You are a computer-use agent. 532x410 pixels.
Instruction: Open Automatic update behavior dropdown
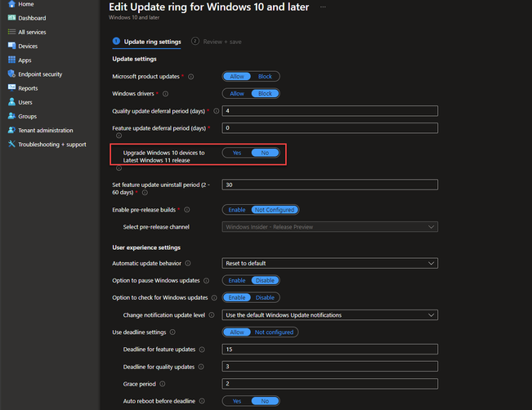coord(330,263)
